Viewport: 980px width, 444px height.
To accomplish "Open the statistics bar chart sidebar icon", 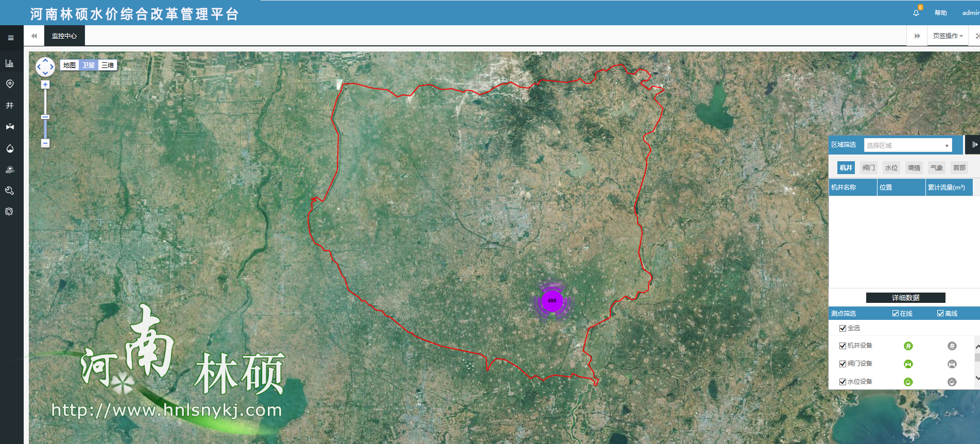I will 9,63.
